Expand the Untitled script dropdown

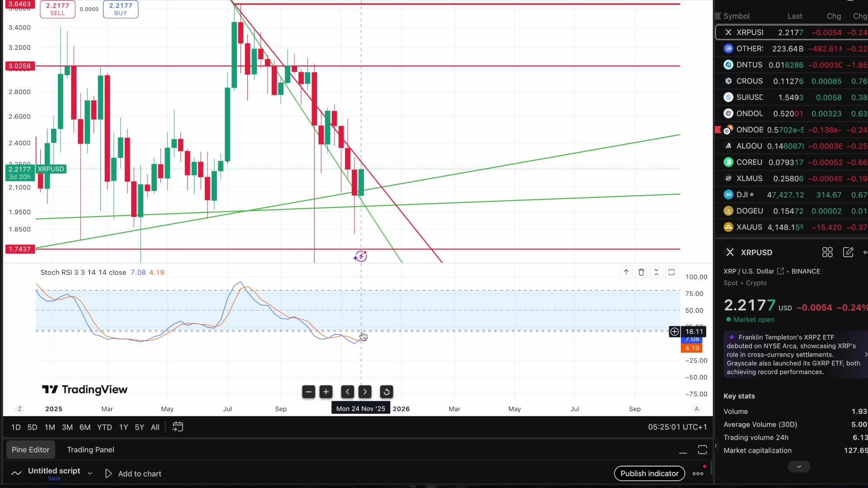90,474
